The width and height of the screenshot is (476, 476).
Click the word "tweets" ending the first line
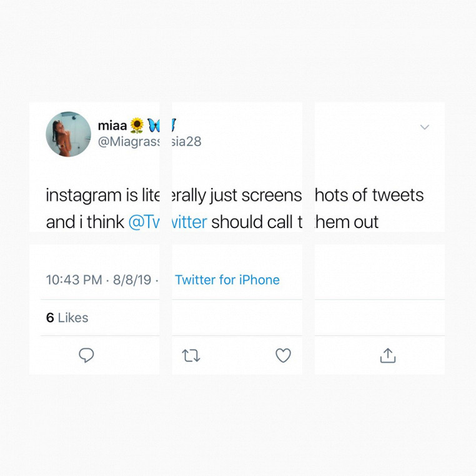pos(397,196)
